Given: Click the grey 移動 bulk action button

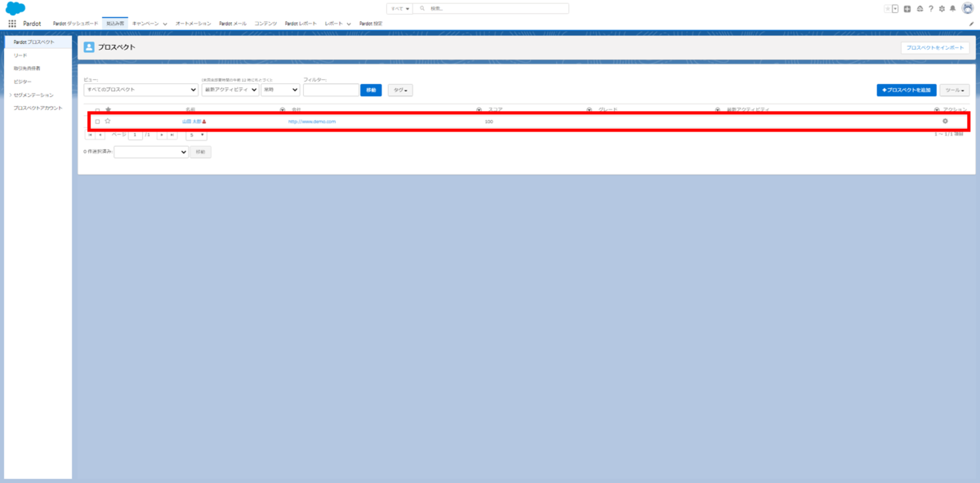Looking at the screenshot, I should [201, 152].
